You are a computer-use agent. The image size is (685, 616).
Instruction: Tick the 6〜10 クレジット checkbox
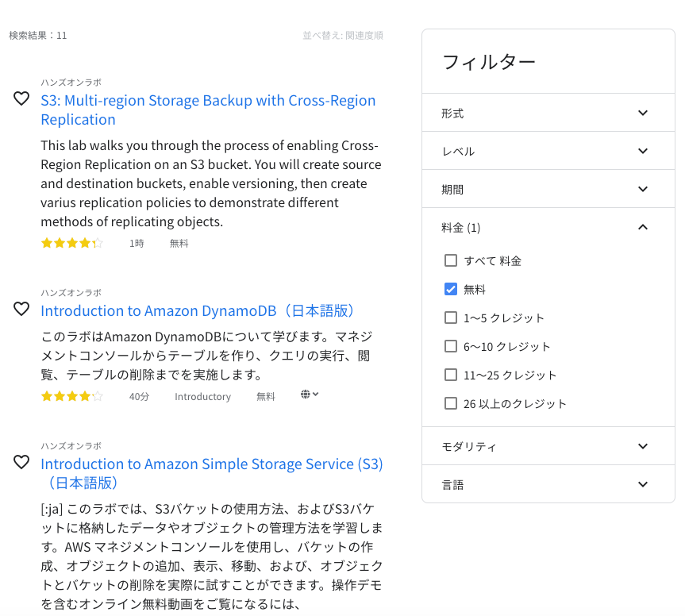click(450, 346)
